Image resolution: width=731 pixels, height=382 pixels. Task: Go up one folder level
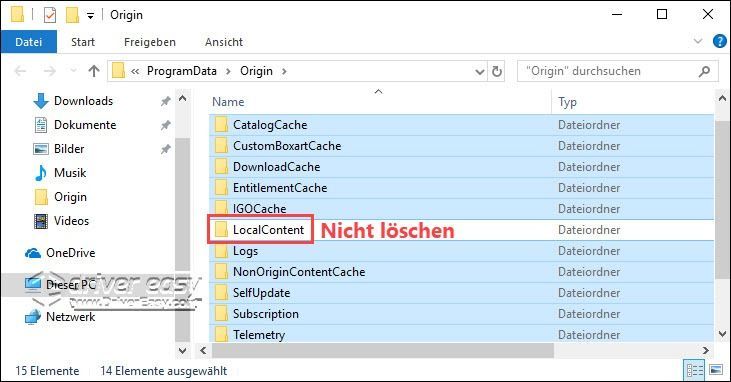pos(94,71)
